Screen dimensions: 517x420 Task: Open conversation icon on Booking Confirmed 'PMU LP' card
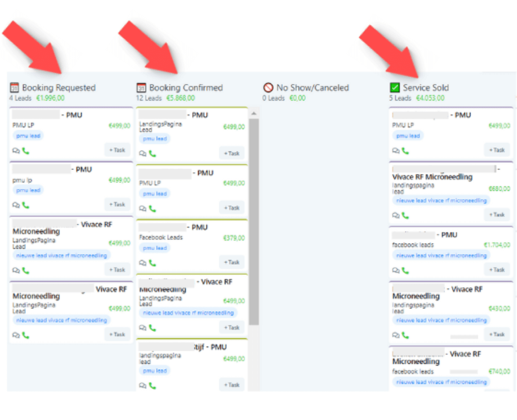click(x=143, y=209)
